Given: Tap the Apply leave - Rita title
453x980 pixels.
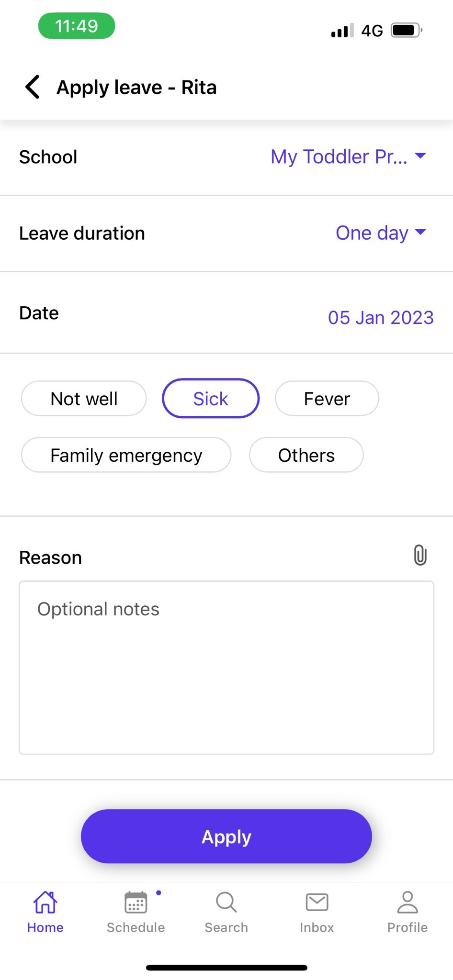Looking at the screenshot, I should click(136, 88).
